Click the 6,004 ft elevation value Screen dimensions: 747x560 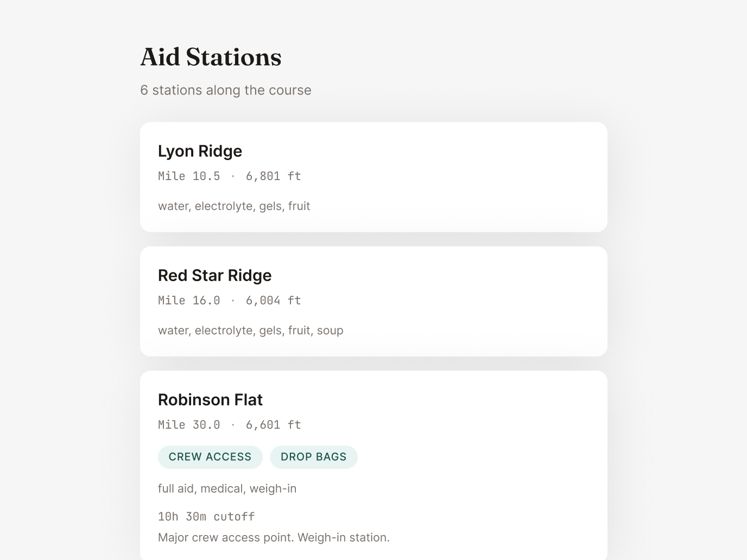(273, 301)
